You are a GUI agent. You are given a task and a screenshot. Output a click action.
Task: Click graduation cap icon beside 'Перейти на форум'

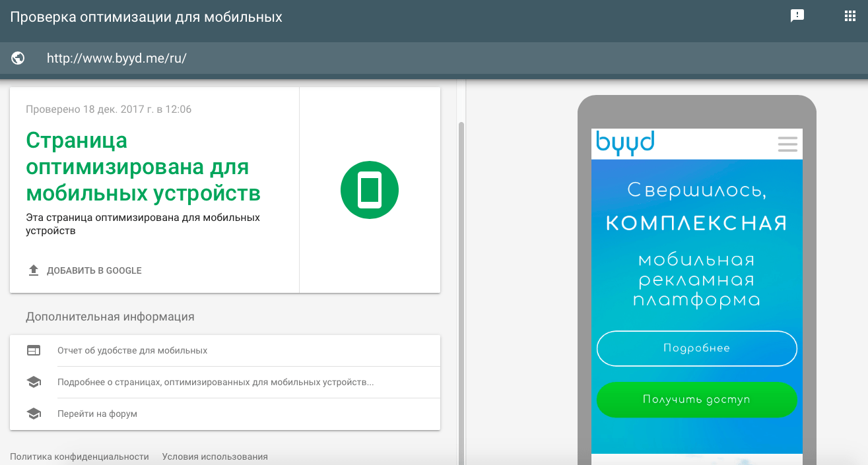(x=34, y=414)
